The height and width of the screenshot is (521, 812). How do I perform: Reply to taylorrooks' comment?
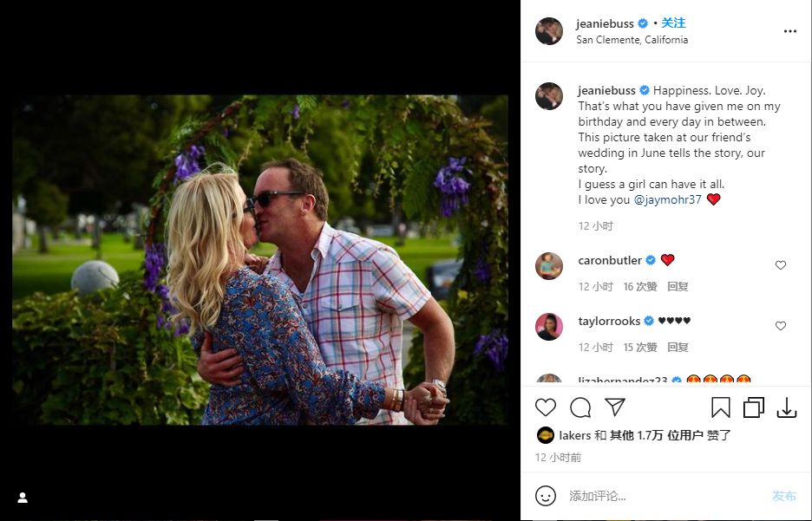pos(678,347)
